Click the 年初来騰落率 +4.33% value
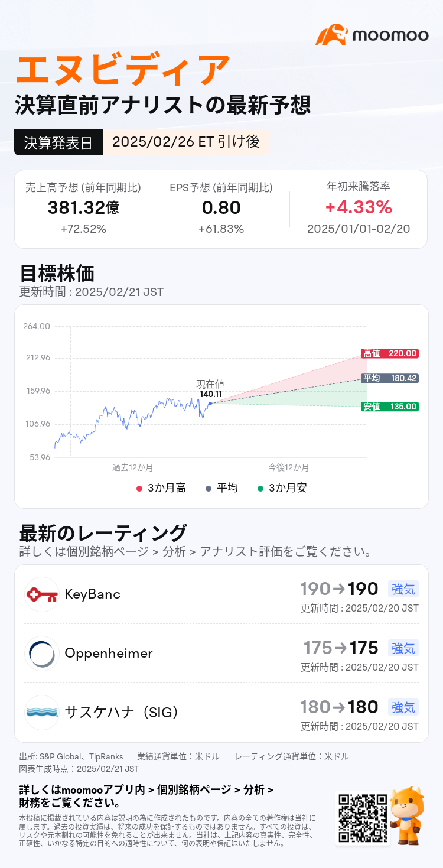Viewport: 443px width, 868px height. (x=358, y=207)
